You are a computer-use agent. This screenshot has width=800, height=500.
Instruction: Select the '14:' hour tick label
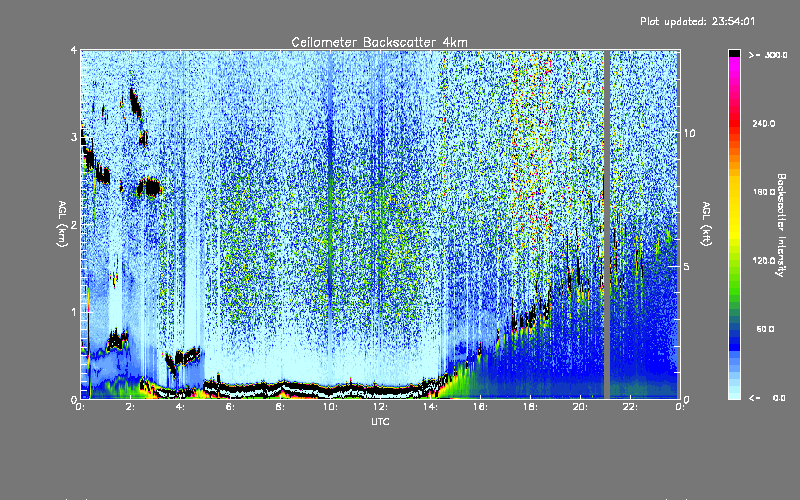430,407
